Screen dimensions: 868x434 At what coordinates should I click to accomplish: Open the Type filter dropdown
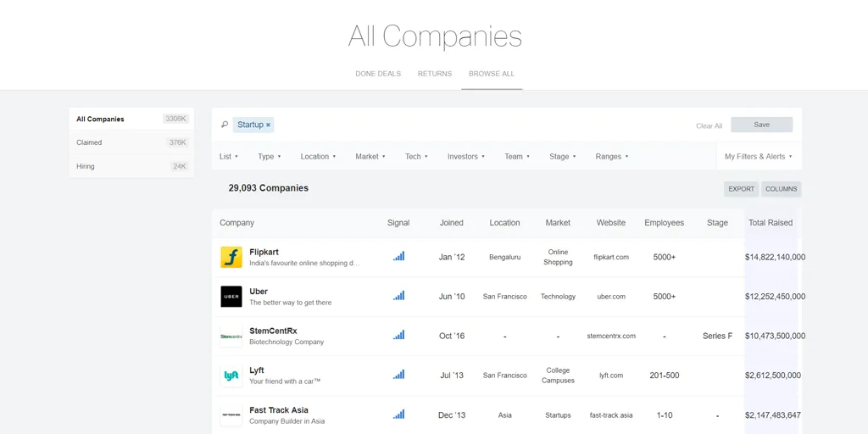point(269,157)
